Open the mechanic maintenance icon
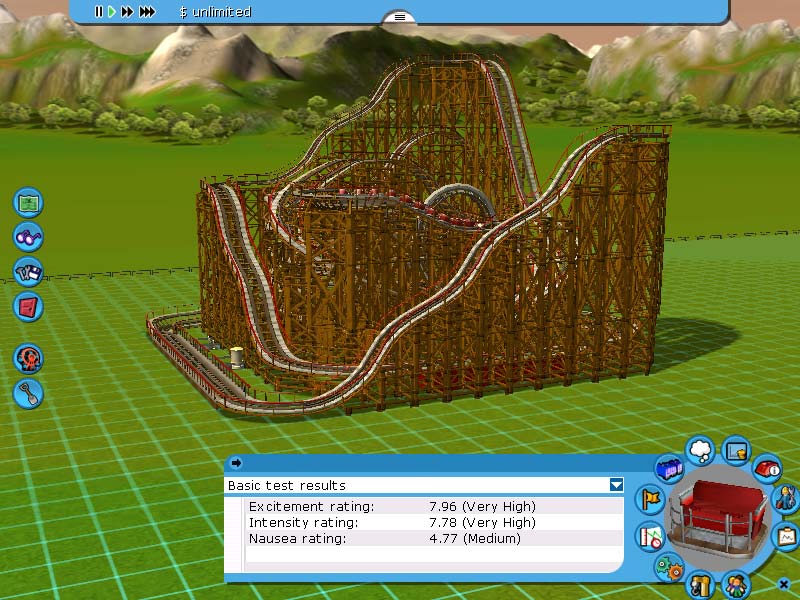Viewport: 800px width, 600px height. (787, 498)
